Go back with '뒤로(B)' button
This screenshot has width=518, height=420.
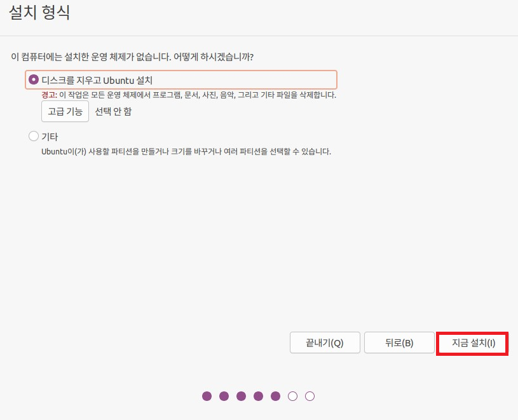[x=399, y=342]
